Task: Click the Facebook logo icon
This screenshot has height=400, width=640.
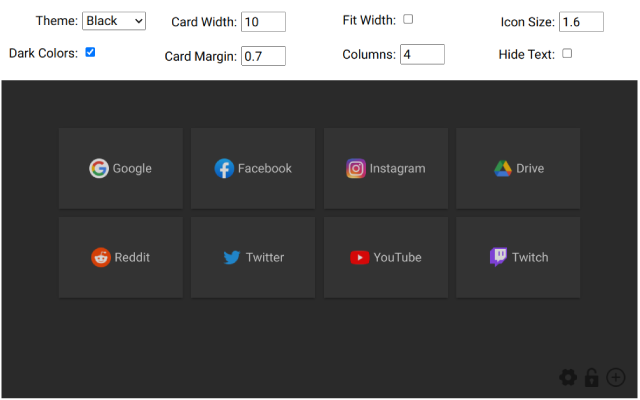Action: pos(224,168)
